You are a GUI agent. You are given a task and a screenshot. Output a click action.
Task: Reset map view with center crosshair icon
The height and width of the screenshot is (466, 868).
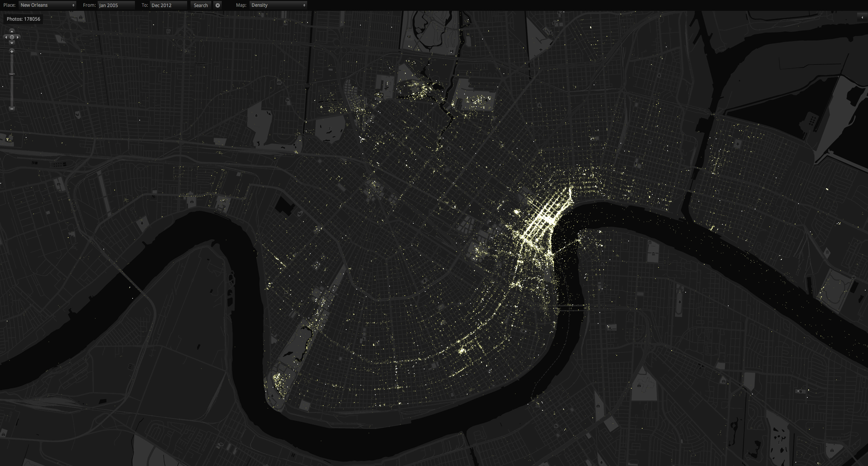pyautogui.click(x=12, y=37)
